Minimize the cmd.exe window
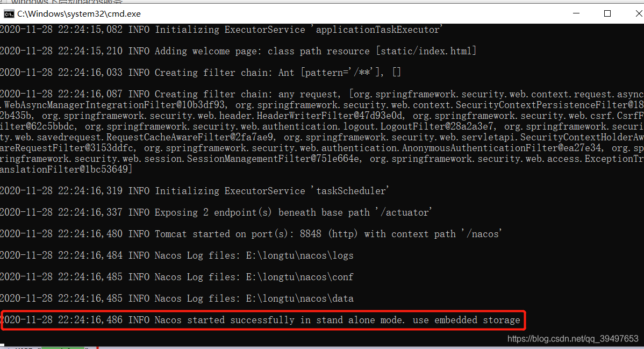 pos(576,13)
